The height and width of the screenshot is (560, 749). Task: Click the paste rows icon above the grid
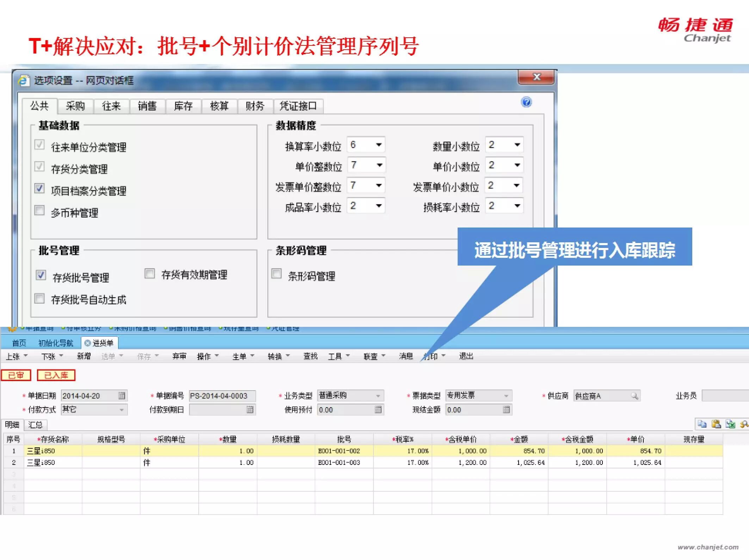tap(716, 424)
